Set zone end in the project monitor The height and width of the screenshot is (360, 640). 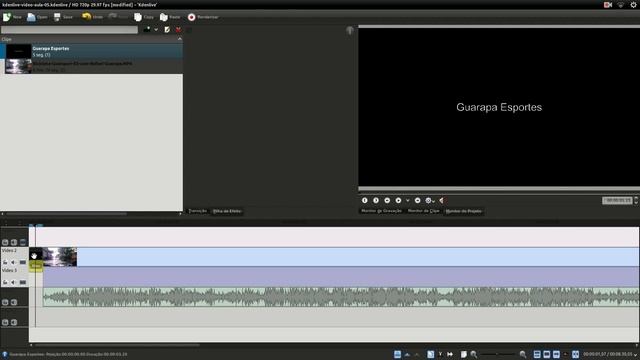click(x=376, y=200)
